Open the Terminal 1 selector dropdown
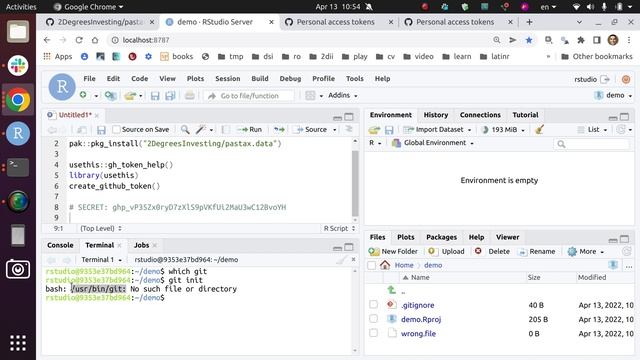The width and height of the screenshot is (640, 360). tap(102, 260)
